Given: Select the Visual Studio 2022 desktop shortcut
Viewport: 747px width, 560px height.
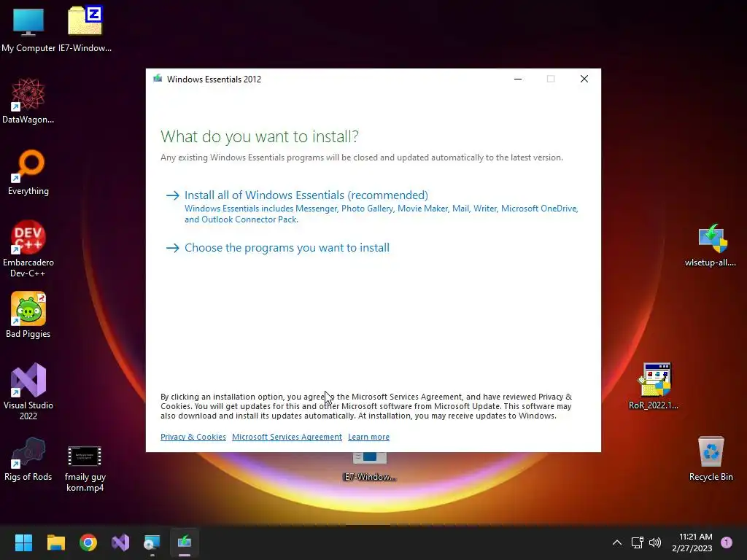Looking at the screenshot, I should (x=28, y=392).
